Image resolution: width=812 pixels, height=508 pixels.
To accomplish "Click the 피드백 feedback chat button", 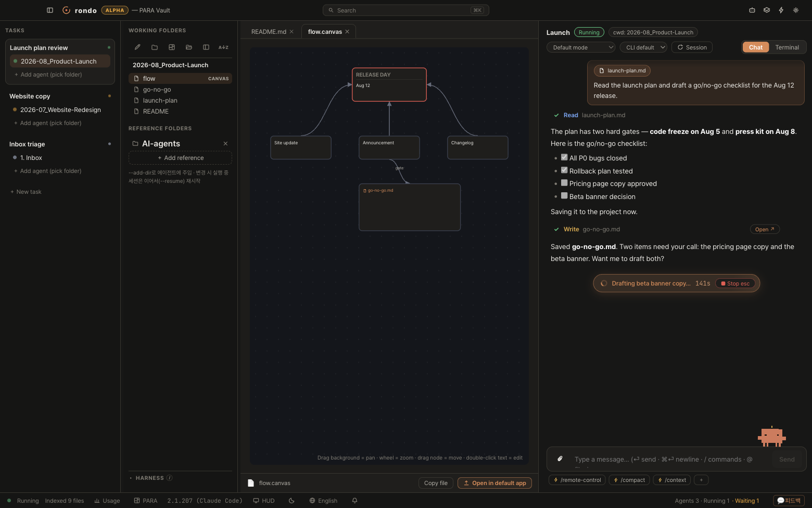I will coord(789,501).
